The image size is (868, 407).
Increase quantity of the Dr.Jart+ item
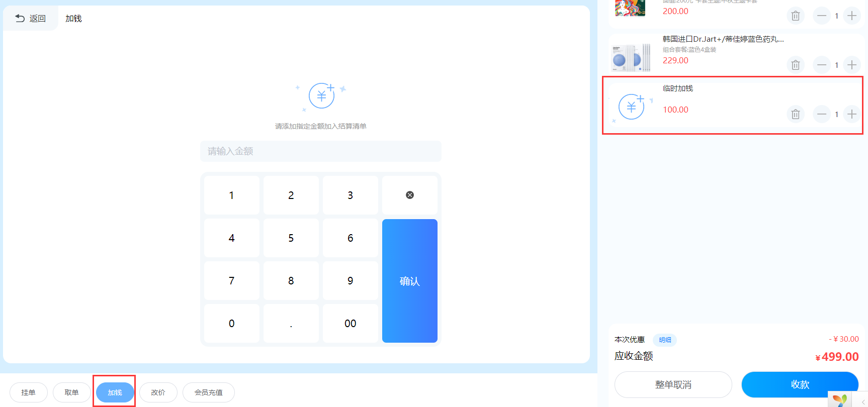852,65
